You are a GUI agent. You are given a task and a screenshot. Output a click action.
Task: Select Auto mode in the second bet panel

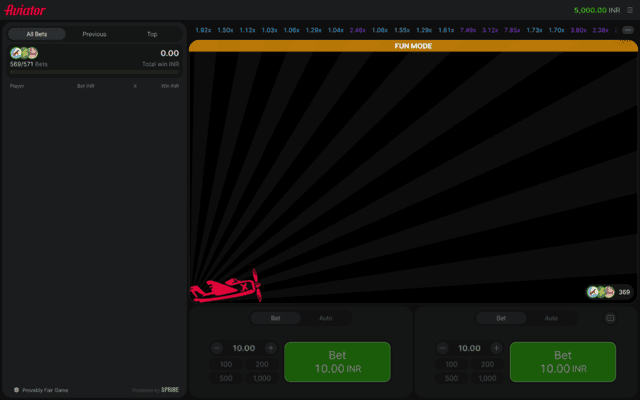pyautogui.click(x=551, y=318)
